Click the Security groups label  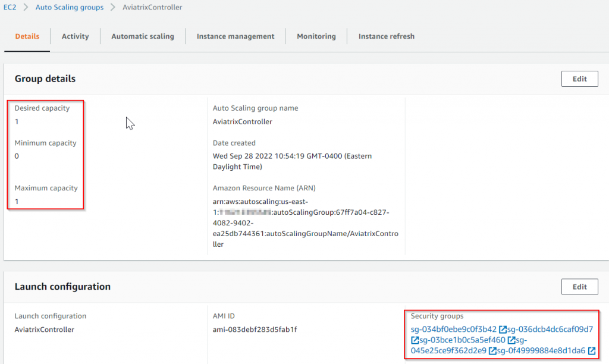tap(437, 316)
